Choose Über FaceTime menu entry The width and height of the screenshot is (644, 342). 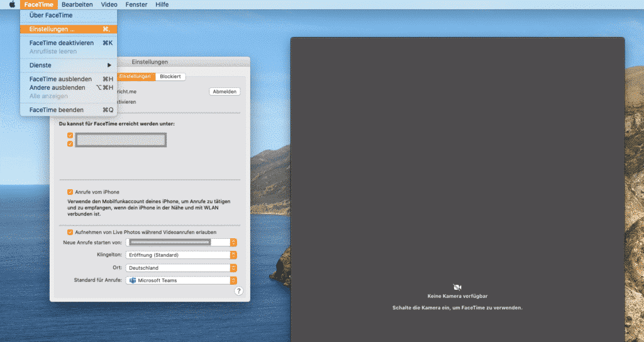[69, 15]
